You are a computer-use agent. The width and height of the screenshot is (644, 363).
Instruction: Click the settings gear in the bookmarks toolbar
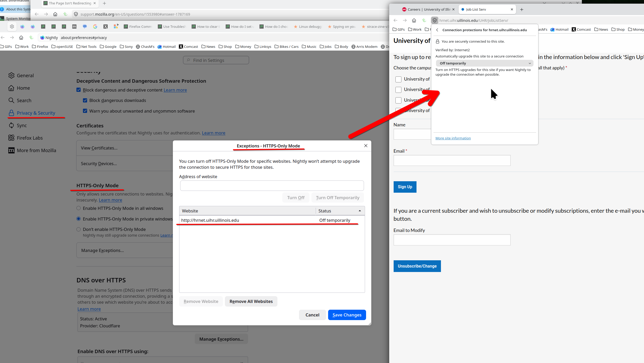click(x=12, y=27)
